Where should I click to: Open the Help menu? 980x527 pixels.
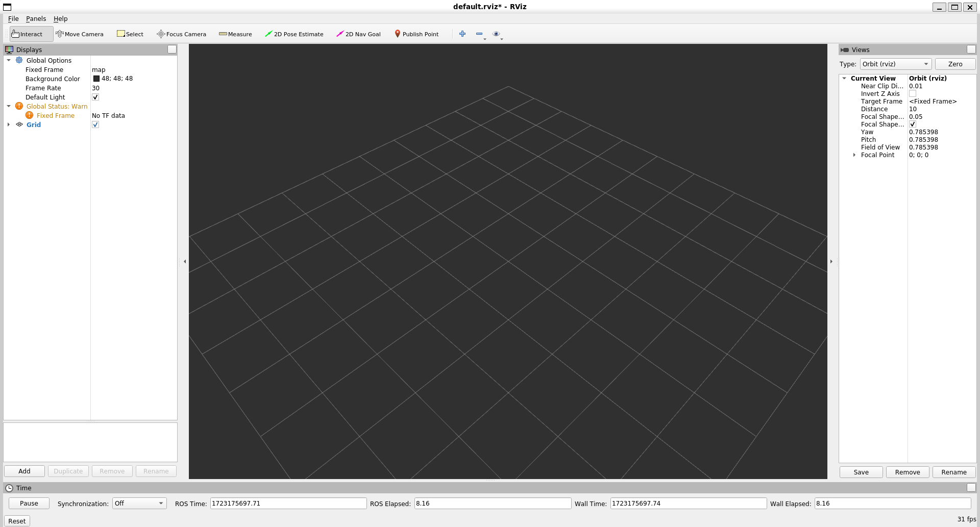coord(61,19)
